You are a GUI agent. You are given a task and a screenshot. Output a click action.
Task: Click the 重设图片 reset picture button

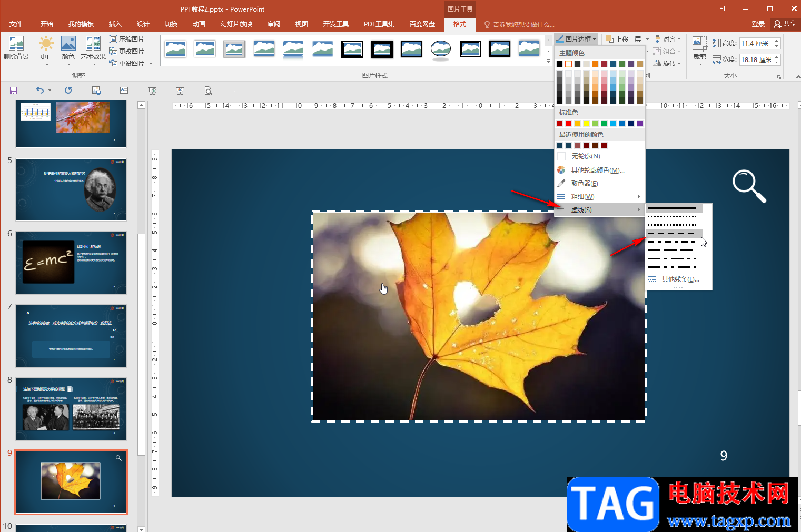pos(126,63)
